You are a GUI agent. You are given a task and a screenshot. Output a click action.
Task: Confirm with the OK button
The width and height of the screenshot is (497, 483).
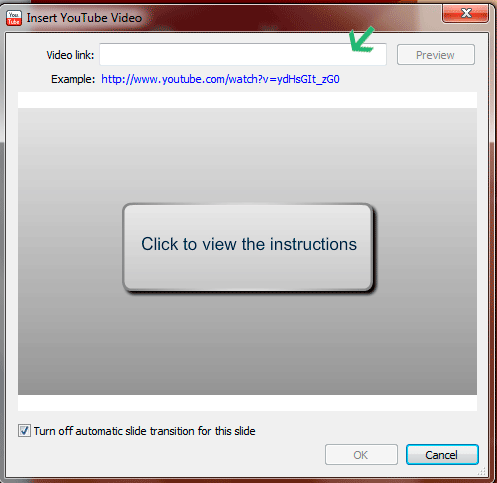tap(361, 455)
